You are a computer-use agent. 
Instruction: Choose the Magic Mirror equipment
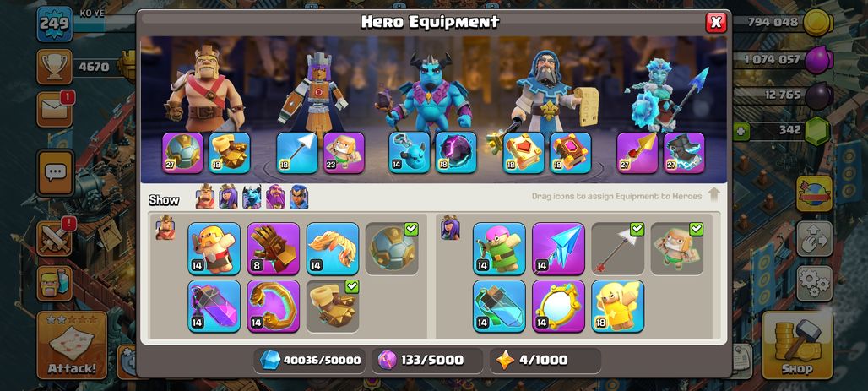coord(558,306)
